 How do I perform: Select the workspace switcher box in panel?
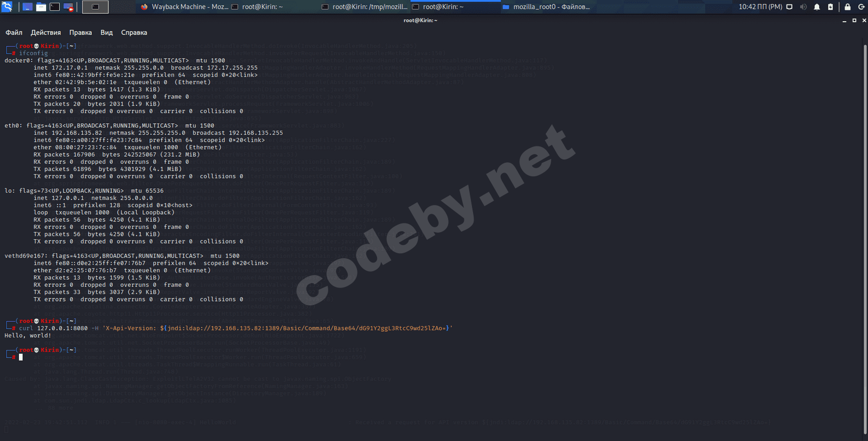[x=95, y=7]
